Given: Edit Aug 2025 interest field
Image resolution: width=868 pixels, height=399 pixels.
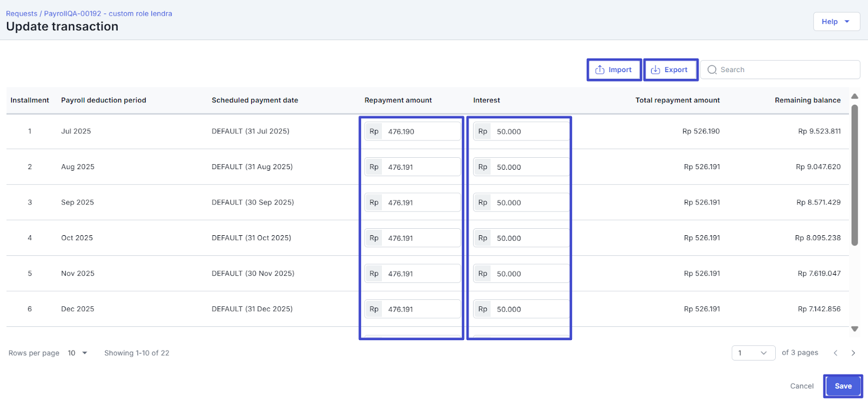Looking at the screenshot, I should (529, 167).
